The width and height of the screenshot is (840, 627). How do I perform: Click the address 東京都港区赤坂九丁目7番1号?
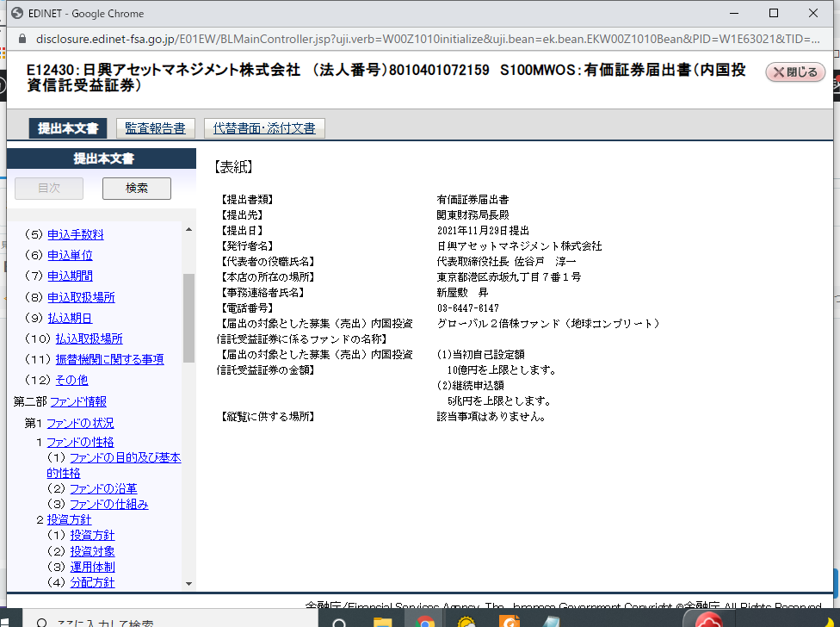click(509, 277)
